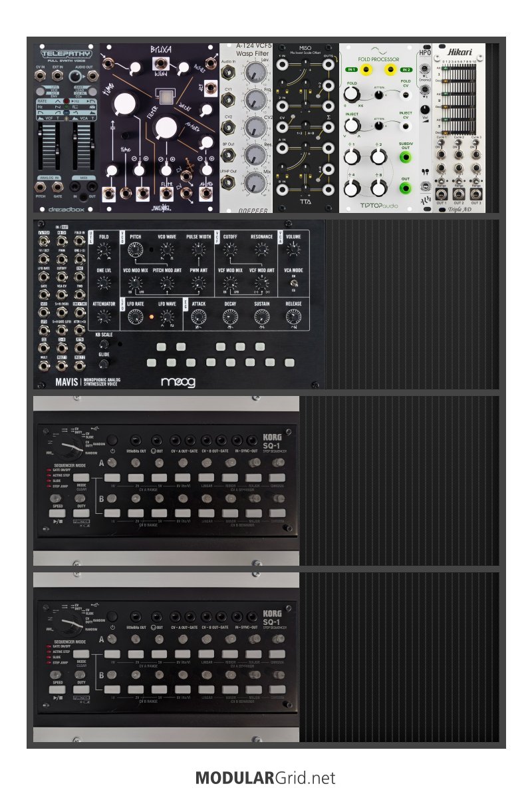Flip the Mavis VCA MODE switch
This screenshot has height=792, width=532.
coord(294,284)
